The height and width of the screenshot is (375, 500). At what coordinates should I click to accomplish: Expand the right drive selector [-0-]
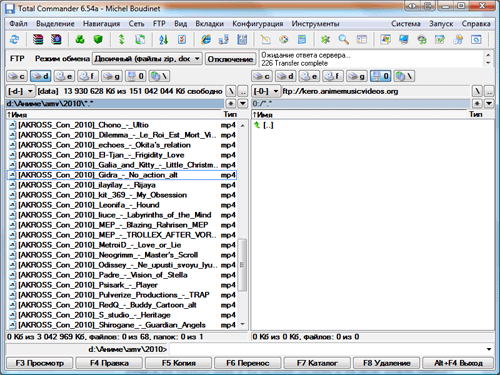point(266,91)
